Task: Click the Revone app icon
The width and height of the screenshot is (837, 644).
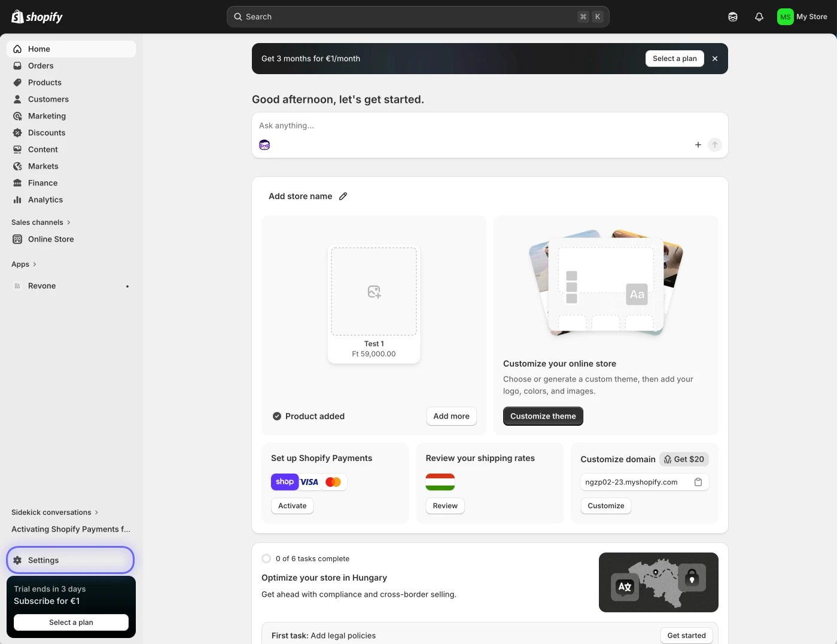Action: (x=17, y=286)
